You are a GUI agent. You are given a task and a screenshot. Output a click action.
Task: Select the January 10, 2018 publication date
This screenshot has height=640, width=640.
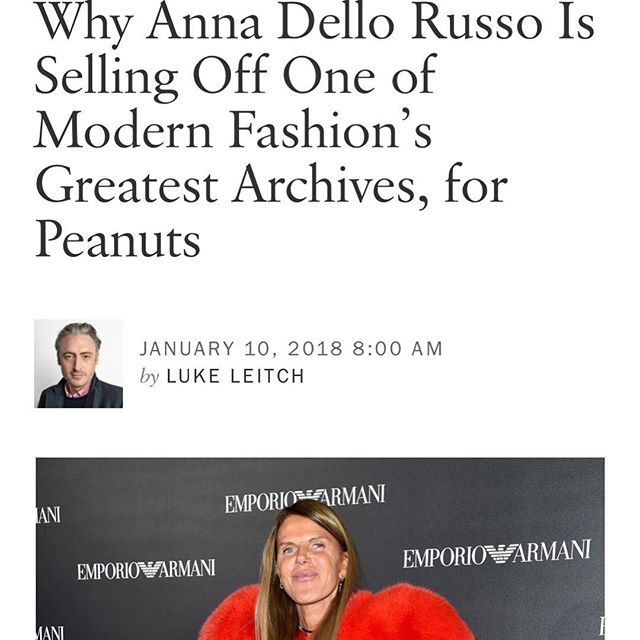pos(241,349)
